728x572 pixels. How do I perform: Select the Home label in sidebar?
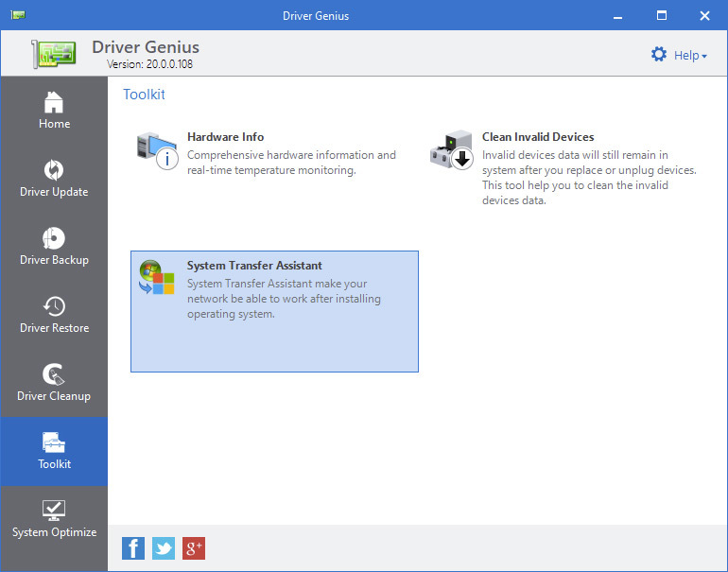click(54, 124)
